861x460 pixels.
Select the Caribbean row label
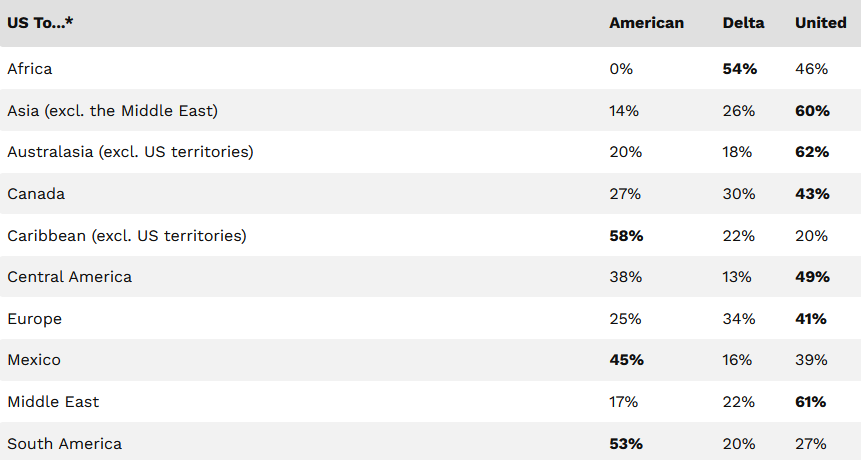tap(126, 236)
